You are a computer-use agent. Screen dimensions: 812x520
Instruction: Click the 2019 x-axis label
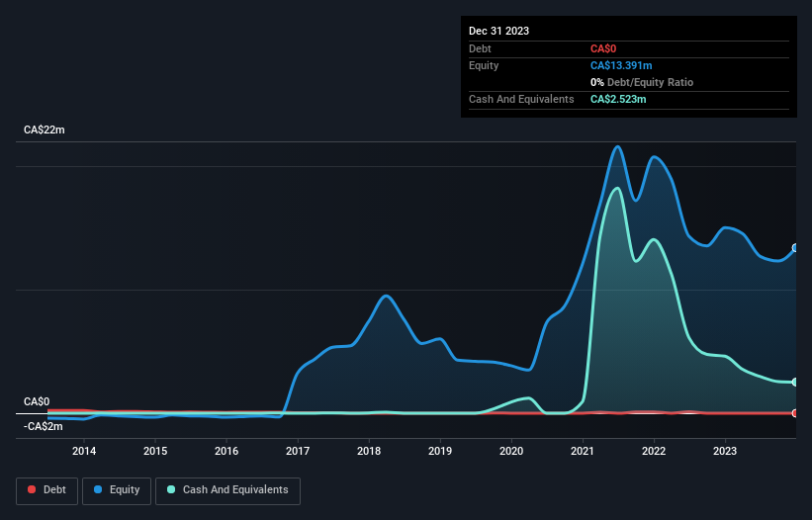pos(440,451)
